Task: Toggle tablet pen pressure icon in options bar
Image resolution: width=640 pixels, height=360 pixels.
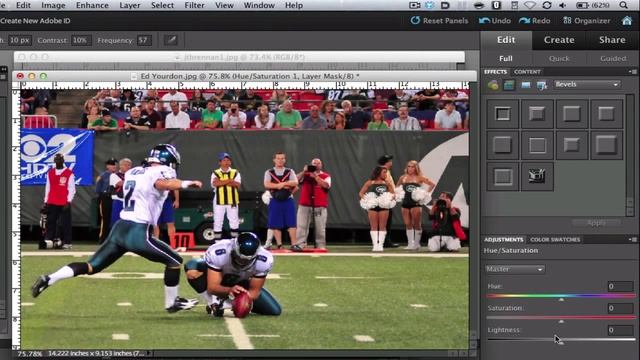Action: point(171,40)
